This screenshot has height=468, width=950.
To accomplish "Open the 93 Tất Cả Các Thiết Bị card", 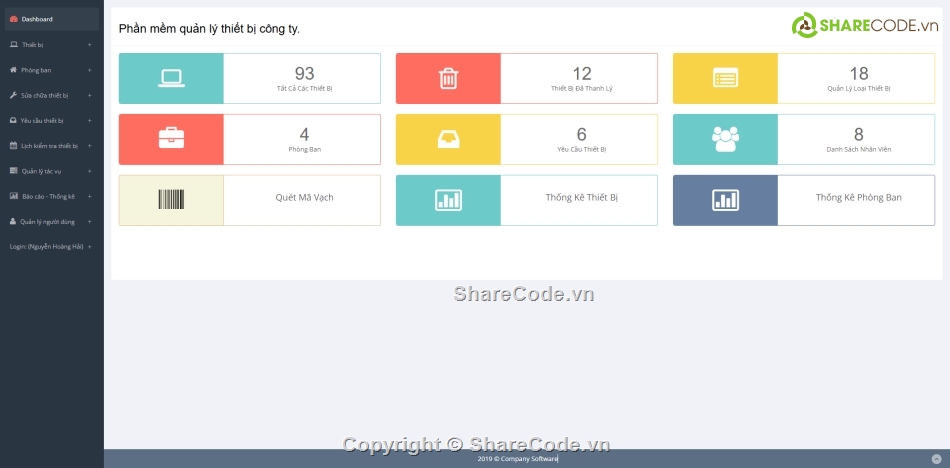I will click(250, 78).
